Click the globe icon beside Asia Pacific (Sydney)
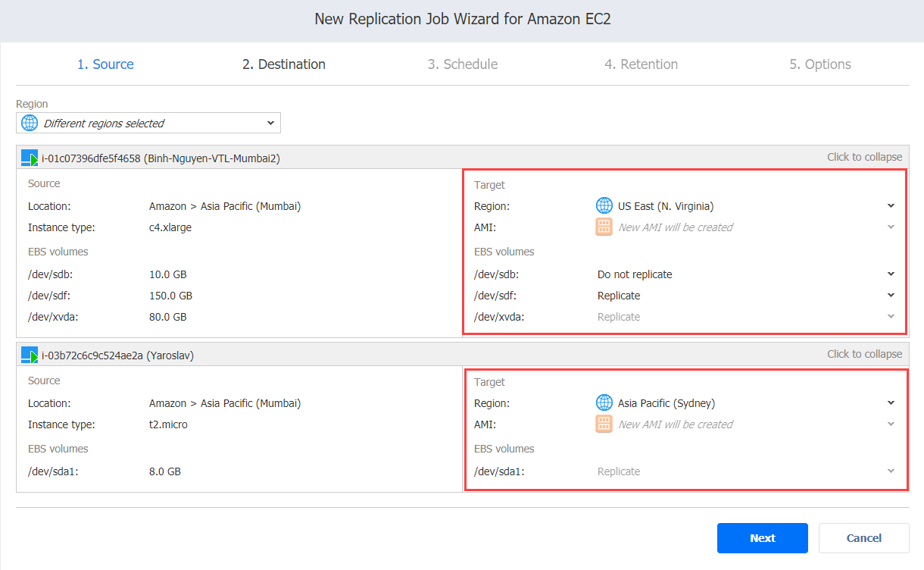Screen dimensions: 924x570 point(604,402)
